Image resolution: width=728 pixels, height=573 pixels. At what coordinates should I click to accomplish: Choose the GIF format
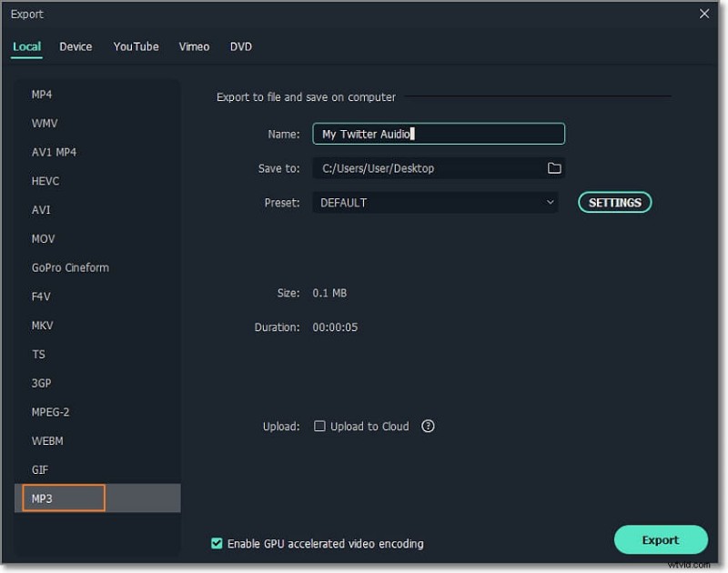(39, 469)
